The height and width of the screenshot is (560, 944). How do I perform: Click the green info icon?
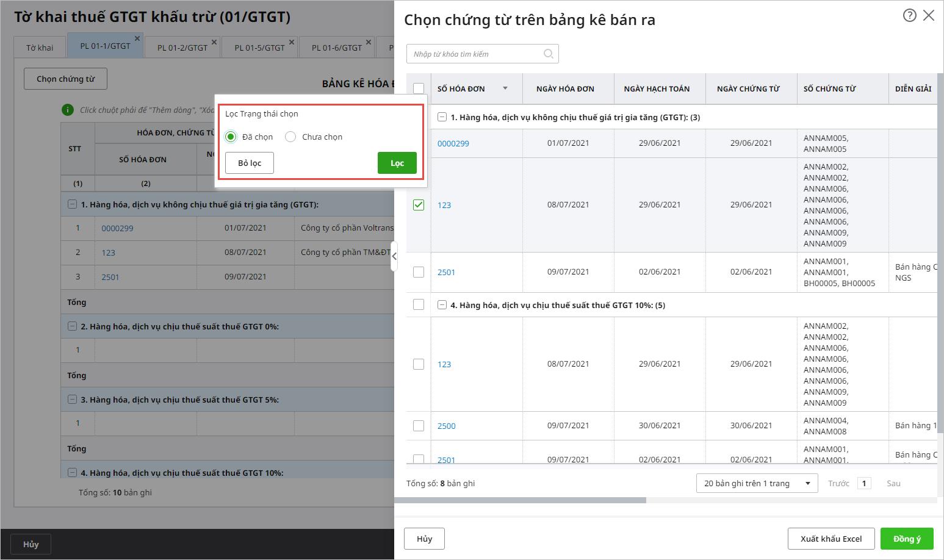[68, 110]
